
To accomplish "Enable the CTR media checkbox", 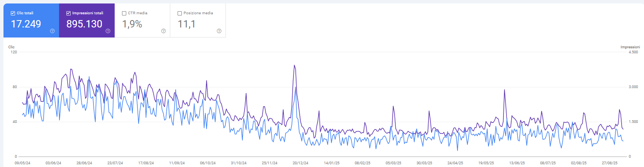I will pyautogui.click(x=124, y=13).
